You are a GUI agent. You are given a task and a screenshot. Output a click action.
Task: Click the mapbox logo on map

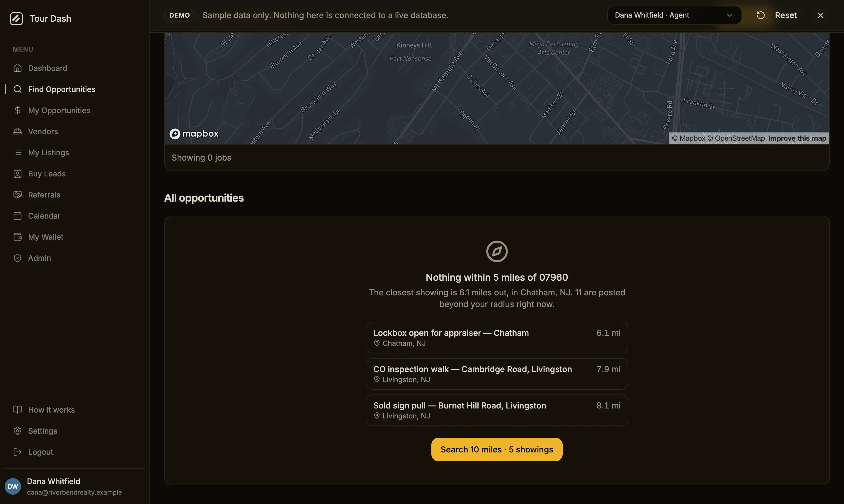pos(194,134)
